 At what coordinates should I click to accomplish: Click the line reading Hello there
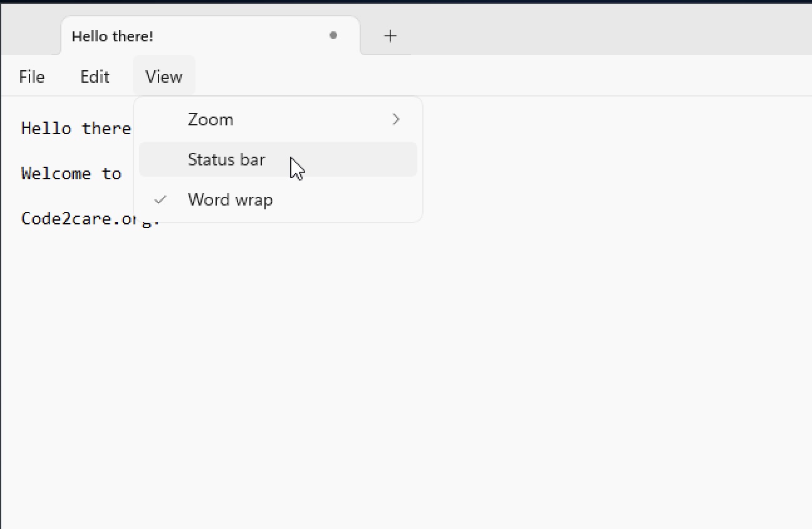coord(75,128)
